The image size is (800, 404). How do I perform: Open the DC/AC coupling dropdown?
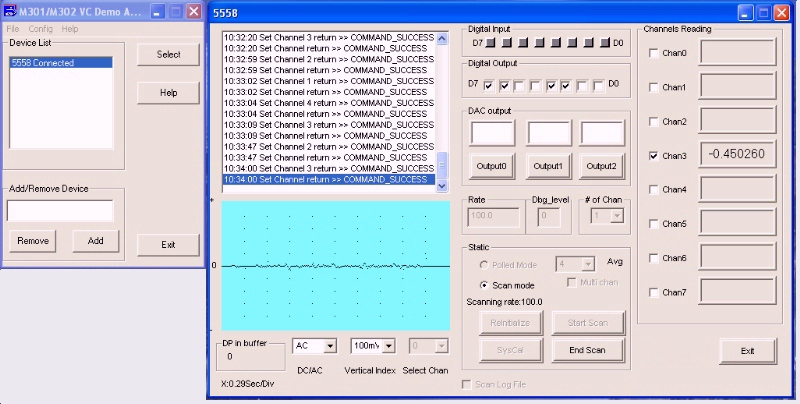click(x=314, y=345)
